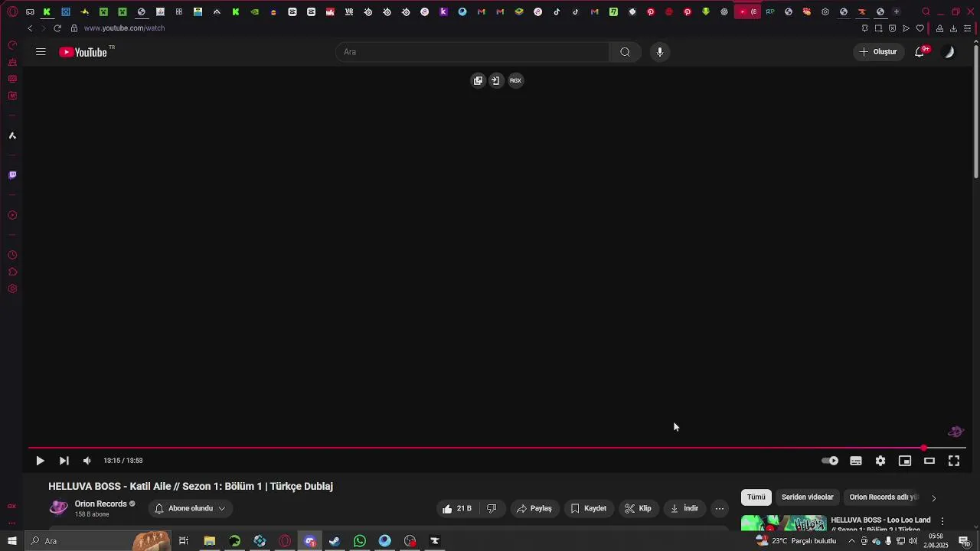Go back in browser history
The width and height of the screenshot is (980, 551).
pos(30,28)
